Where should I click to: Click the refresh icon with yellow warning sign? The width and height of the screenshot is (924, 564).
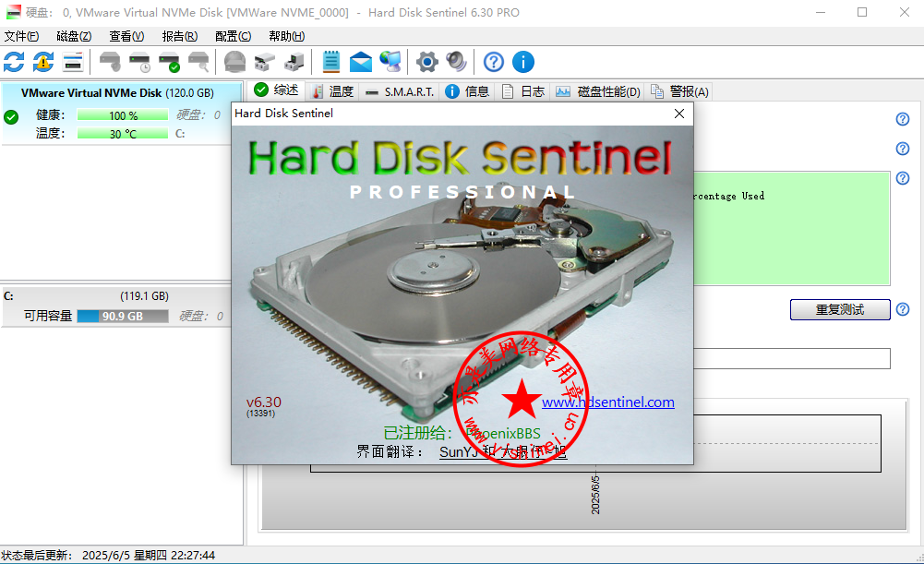point(43,62)
